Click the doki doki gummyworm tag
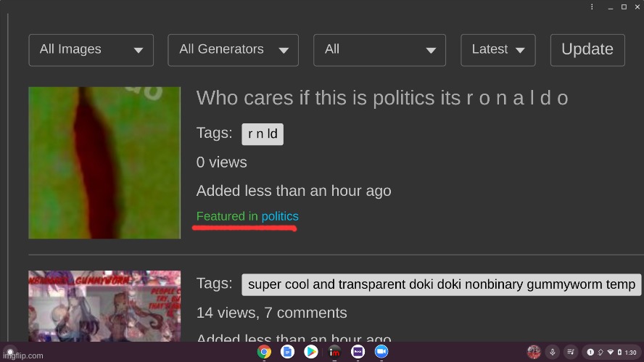 (442, 284)
